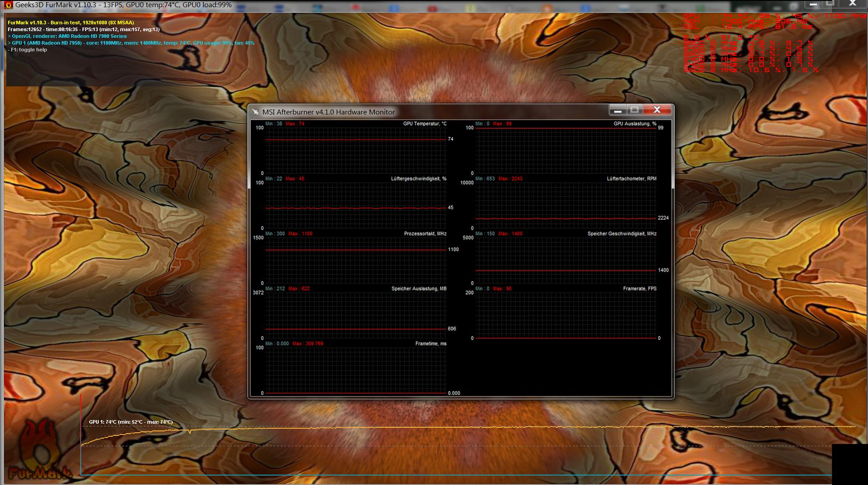The image size is (868, 485).
Task: Click the 'Frames:12652' statistics line
Action: [x=84, y=29]
